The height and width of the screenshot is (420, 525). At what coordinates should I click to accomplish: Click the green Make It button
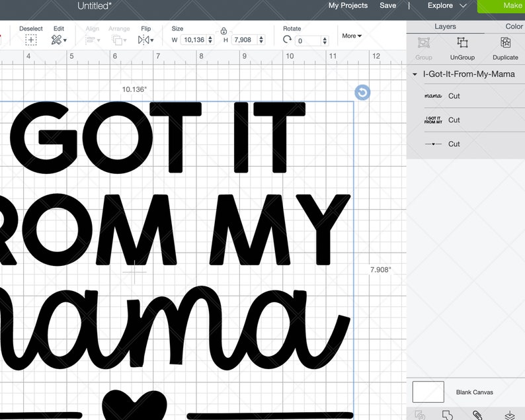pyautogui.click(x=501, y=6)
